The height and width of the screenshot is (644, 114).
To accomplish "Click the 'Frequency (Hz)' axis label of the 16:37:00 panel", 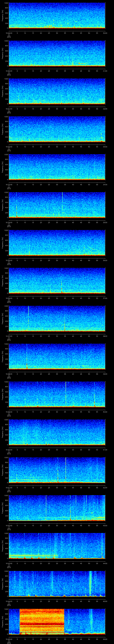I will [3, 318].
